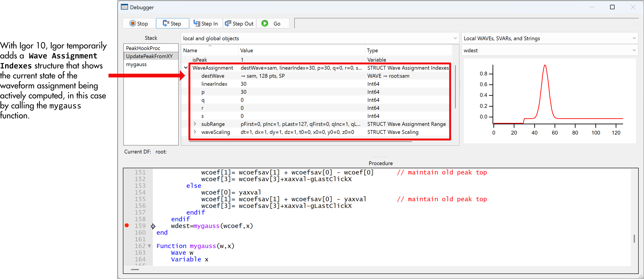Click the green Go play icon
Viewport: 644px width, 279px height.
[x=264, y=23]
